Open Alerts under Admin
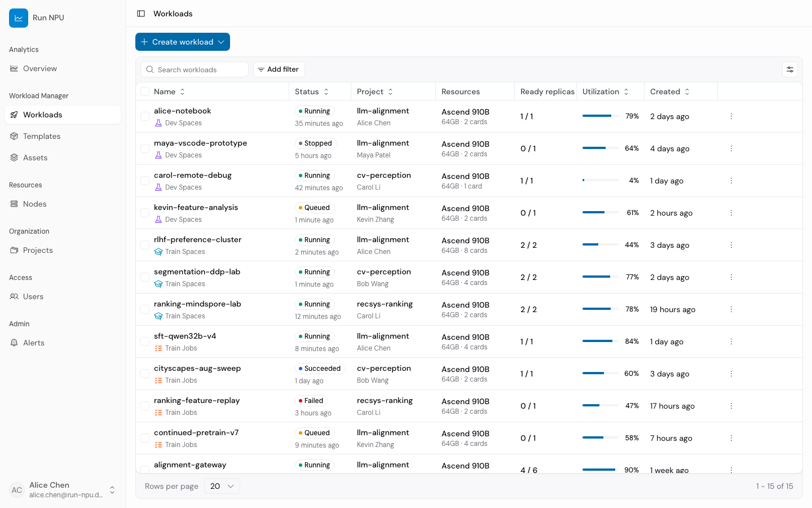 click(x=63, y=343)
